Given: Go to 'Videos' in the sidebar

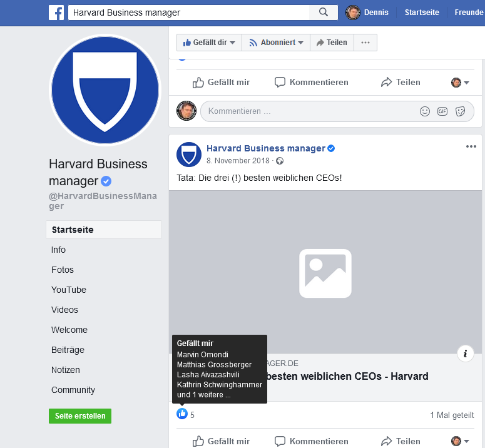Looking at the screenshot, I should pos(64,310).
